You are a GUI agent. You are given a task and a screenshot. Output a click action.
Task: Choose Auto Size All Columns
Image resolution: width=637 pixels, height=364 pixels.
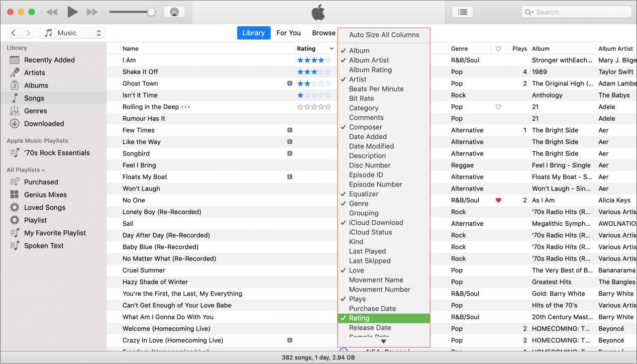tap(384, 35)
